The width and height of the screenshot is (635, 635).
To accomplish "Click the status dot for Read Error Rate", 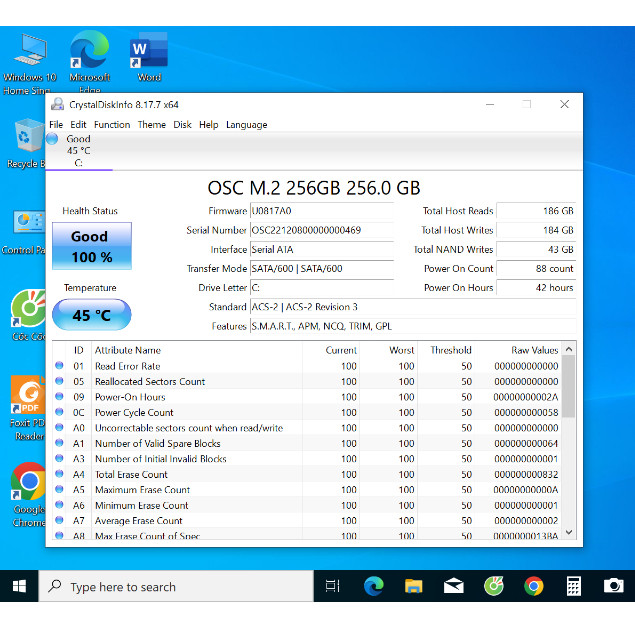I will click(59, 365).
